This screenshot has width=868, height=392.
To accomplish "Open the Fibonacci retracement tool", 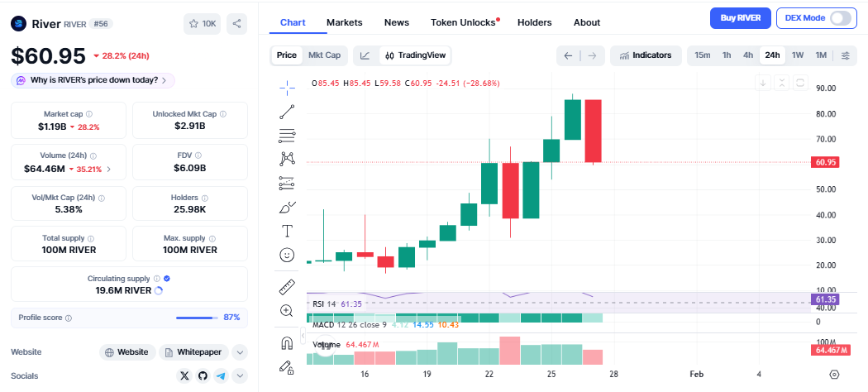I will [287, 135].
